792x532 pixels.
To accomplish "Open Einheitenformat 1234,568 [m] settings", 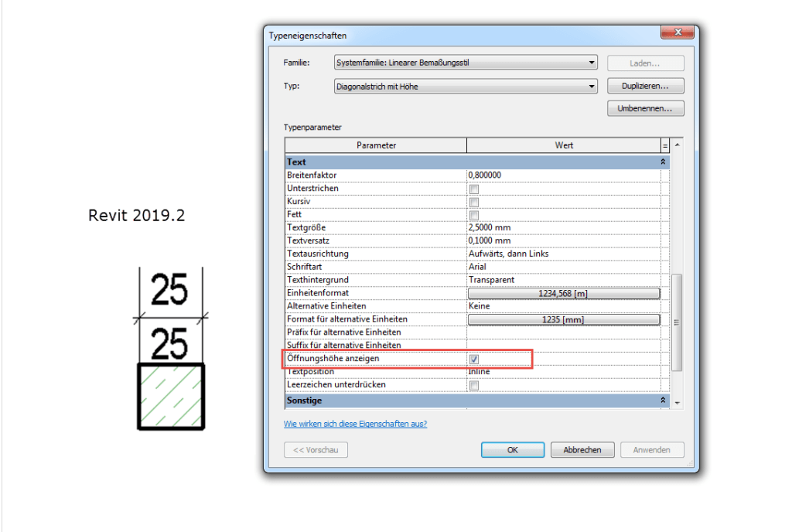I will 563,293.
